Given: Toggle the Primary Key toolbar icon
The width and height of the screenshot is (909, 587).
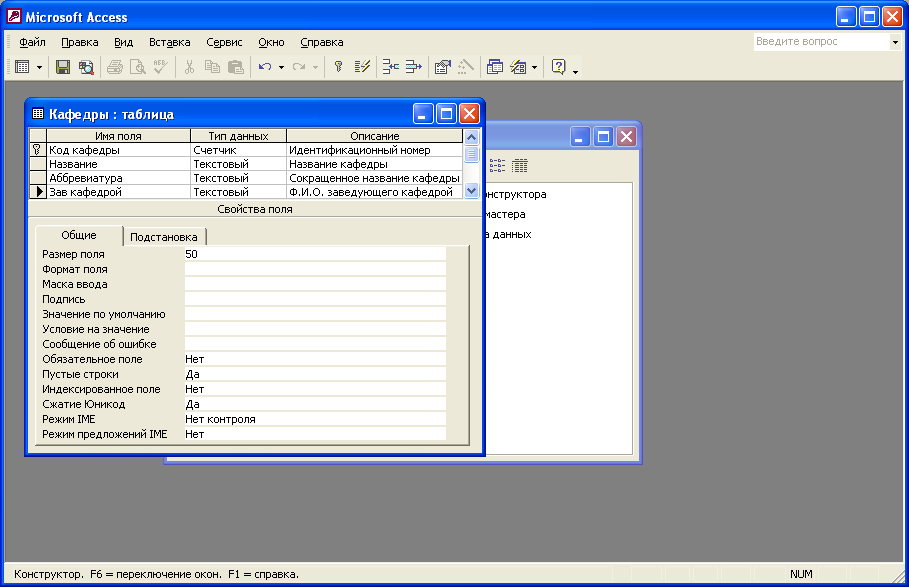Looking at the screenshot, I should coord(339,67).
